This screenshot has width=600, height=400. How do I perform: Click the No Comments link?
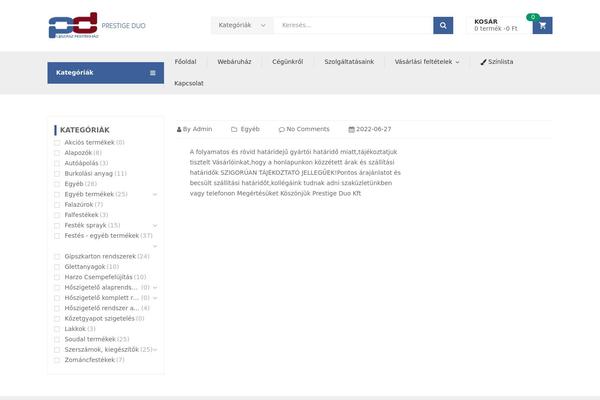pos(308,129)
